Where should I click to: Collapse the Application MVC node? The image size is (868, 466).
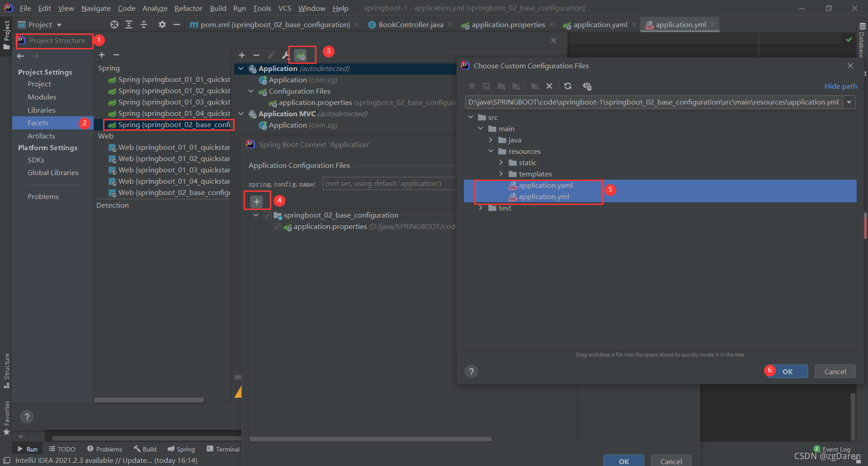241,114
